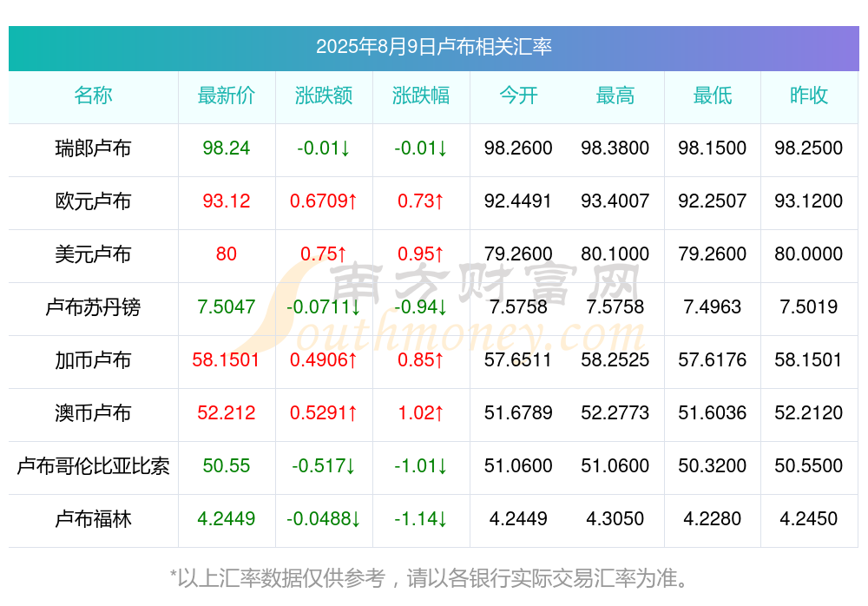The width and height of the screenshot is (868, 606).
Task: Click the high value '58.2525'
Action: coord(615,360)
